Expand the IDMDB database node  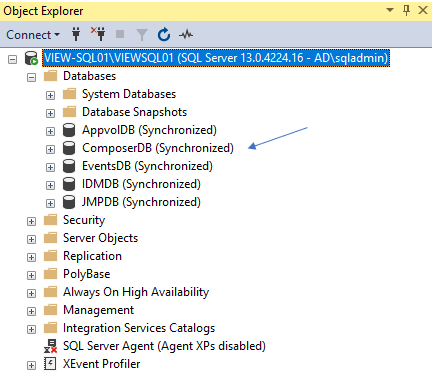coord(50,186)
